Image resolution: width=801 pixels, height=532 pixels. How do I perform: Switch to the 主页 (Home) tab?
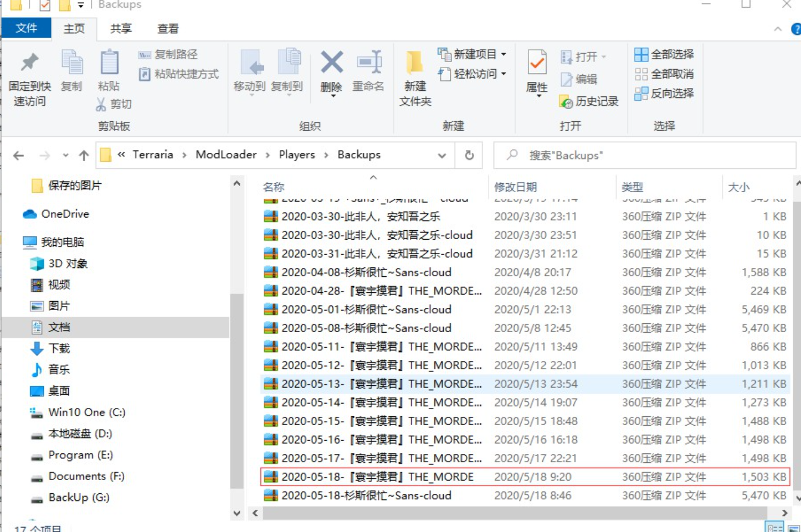click(x=74, y=29)
